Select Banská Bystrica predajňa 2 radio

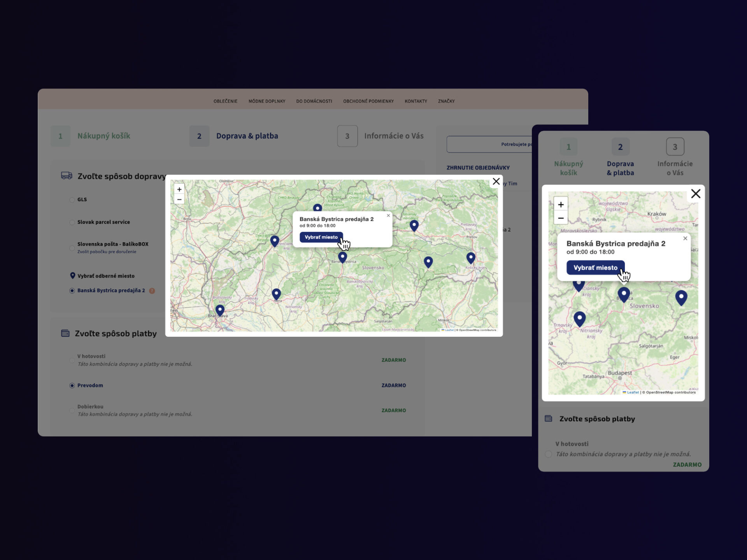pos(72,290)
